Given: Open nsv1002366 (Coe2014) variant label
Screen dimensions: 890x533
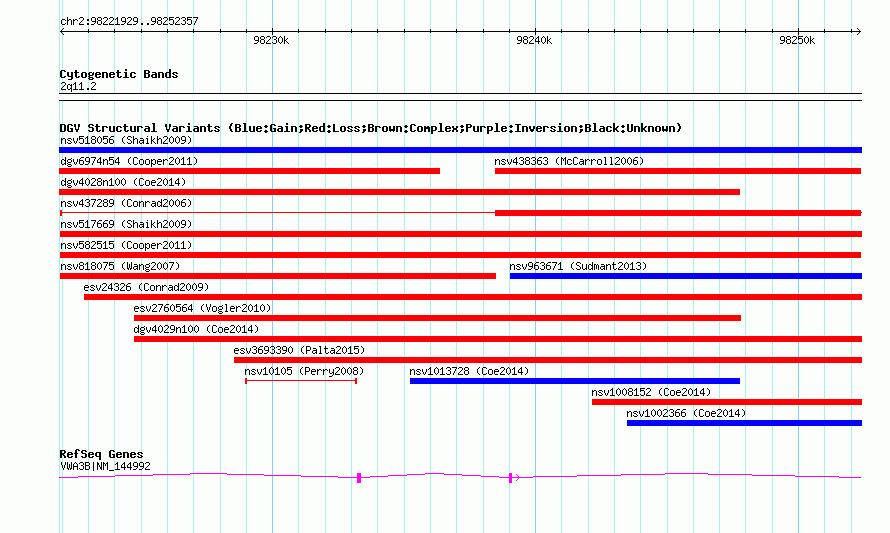Looking at the screenshot, I should 686,413.
